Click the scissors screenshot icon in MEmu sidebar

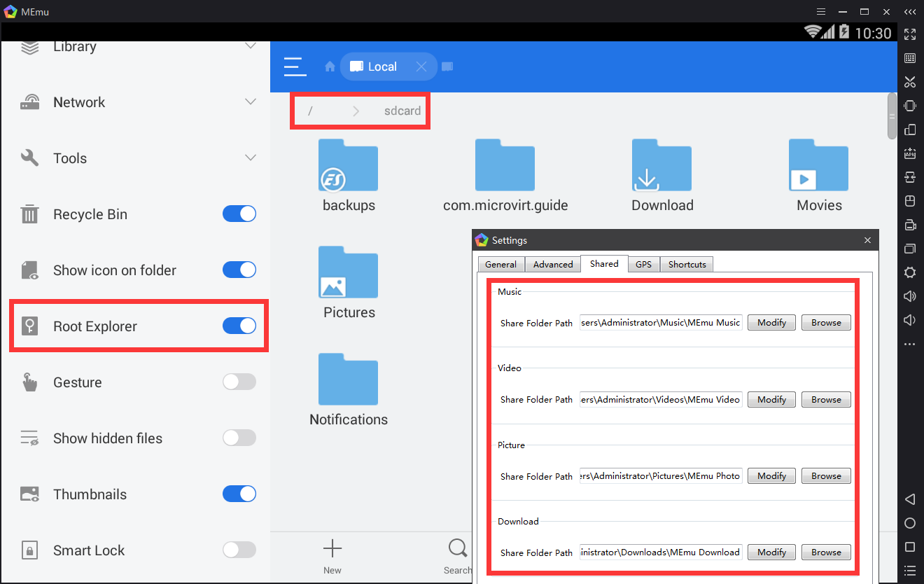tap(909, 82)
